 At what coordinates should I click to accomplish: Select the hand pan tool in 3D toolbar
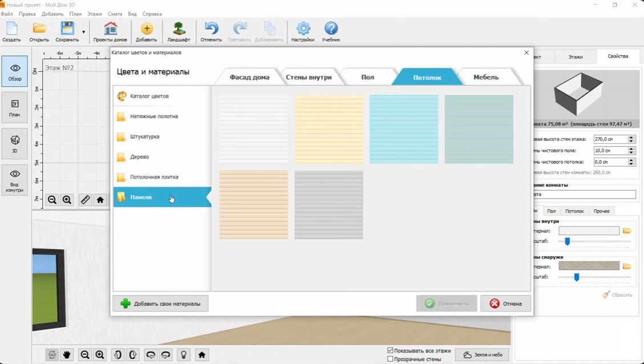click(x=67, y=355)
